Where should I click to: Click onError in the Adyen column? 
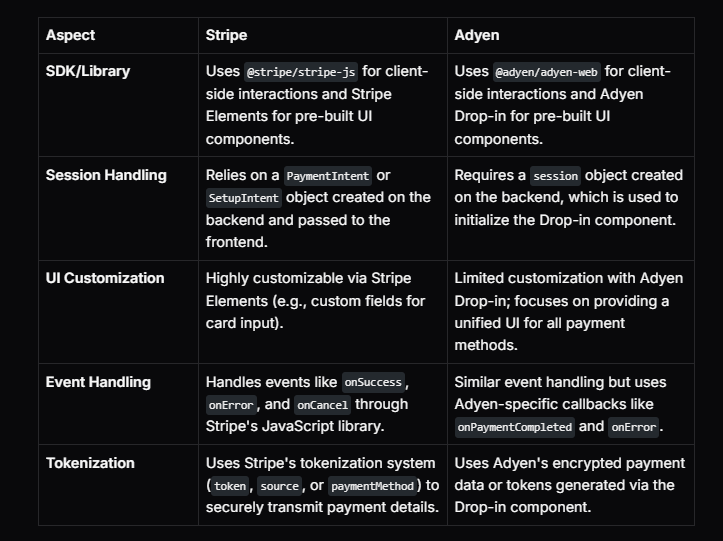click(634, 427)
